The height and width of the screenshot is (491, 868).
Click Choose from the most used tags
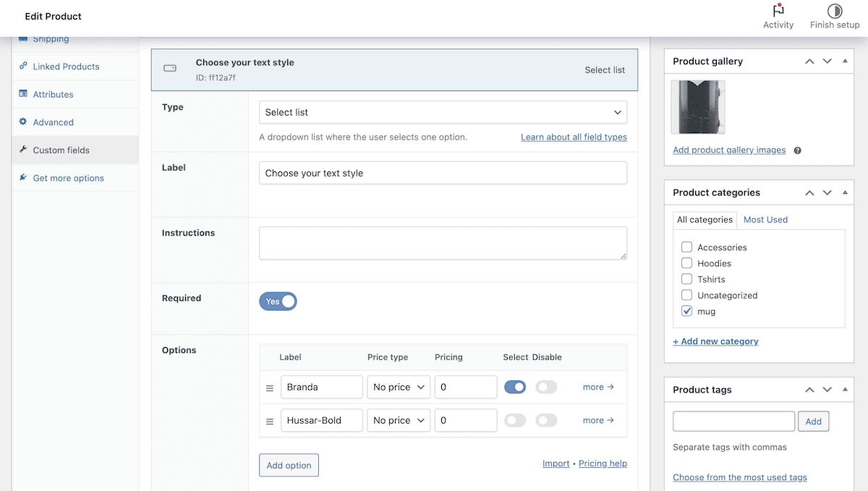point(740,477)
